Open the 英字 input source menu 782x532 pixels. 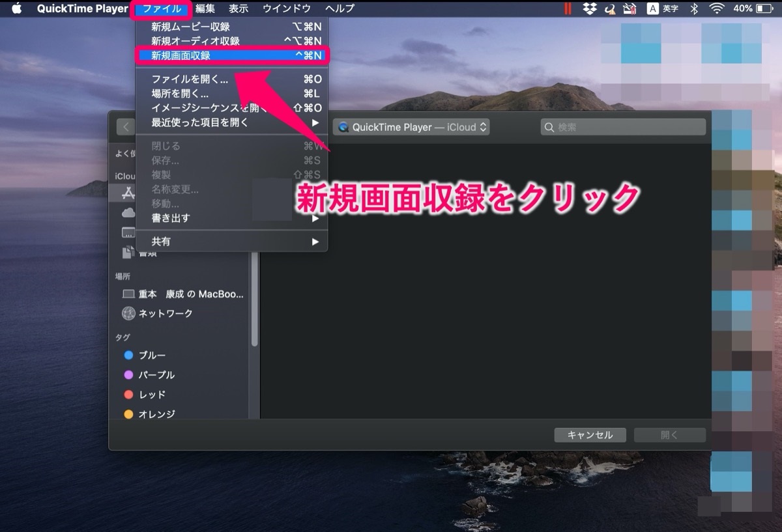point(663,8)
